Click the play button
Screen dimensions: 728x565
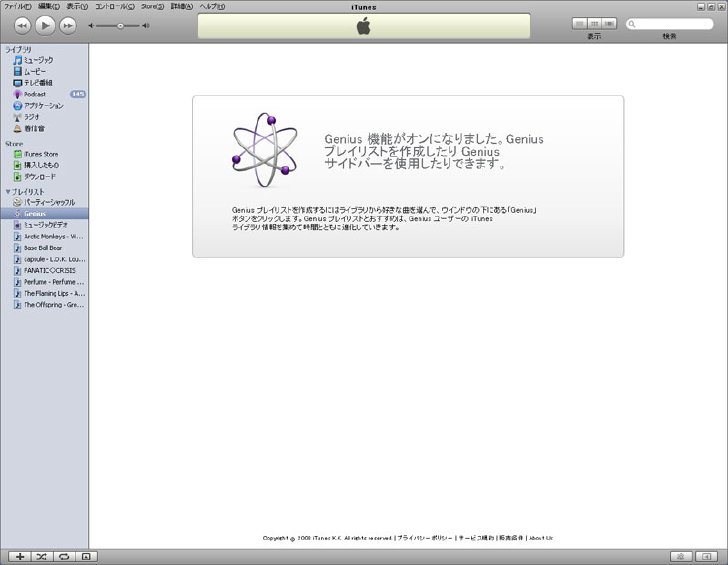click(x=45, y=25)
